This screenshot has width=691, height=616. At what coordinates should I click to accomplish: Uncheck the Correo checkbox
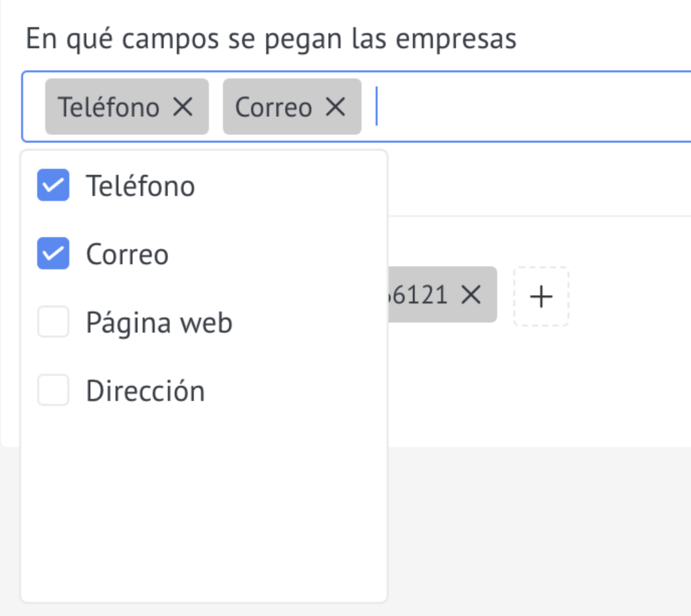[x=53, y=253]
